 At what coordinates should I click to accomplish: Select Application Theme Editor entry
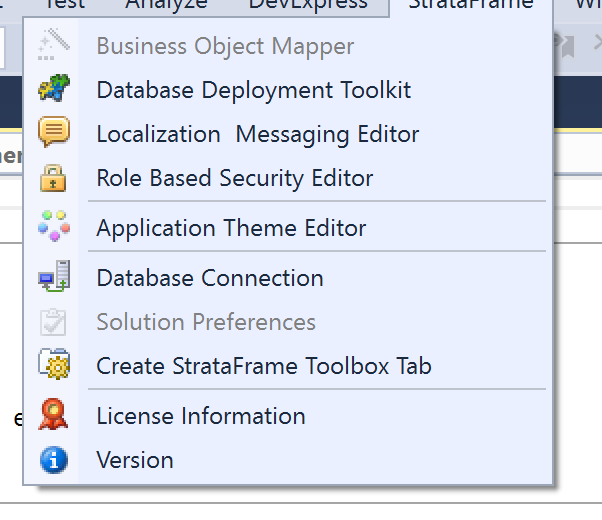[231, 228]
